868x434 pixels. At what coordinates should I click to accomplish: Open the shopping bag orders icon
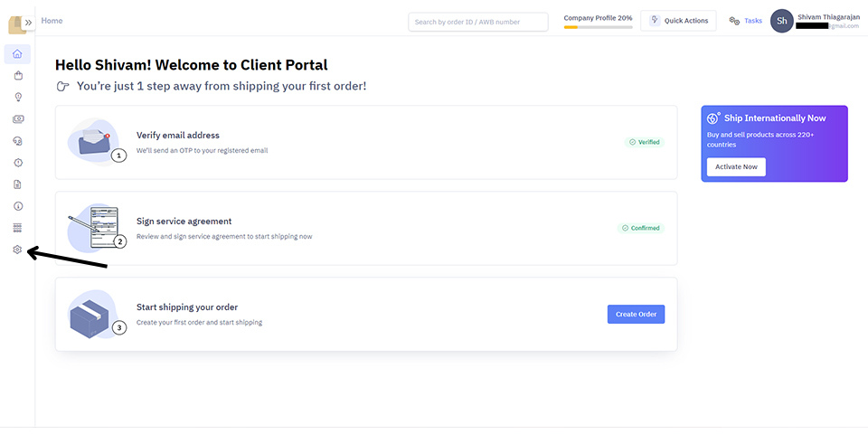pyautogui.click(x=17, y=76)
